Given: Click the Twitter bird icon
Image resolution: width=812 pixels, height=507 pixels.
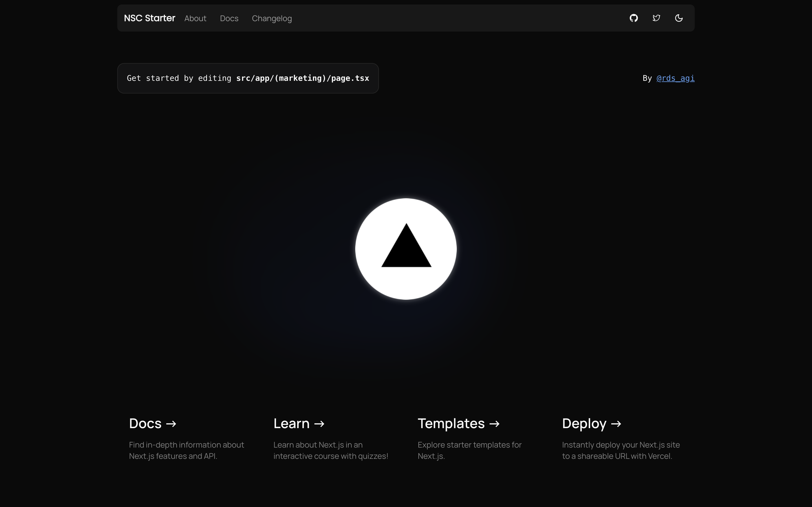Looking at the screenshot, I should click(656, 18).
